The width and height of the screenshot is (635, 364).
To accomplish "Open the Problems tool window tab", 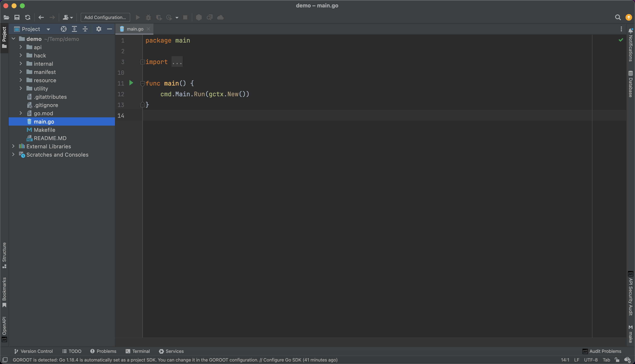I will coord(103,351).
